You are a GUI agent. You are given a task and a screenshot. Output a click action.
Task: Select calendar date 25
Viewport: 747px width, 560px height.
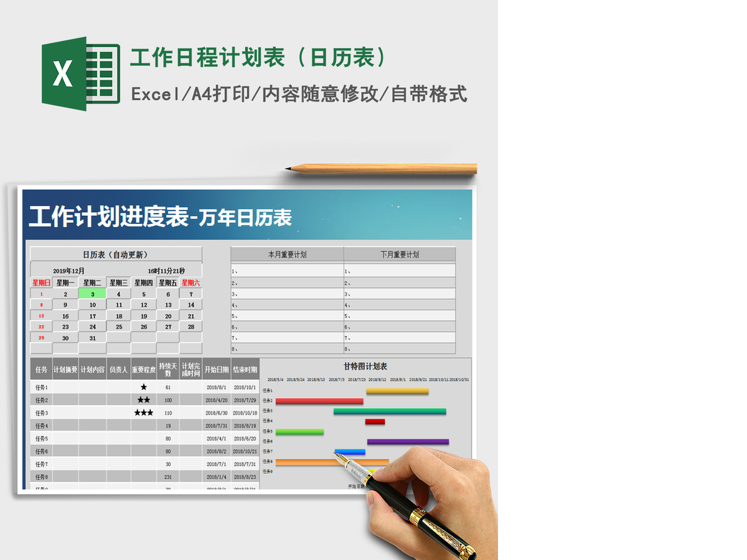point(118,327)
